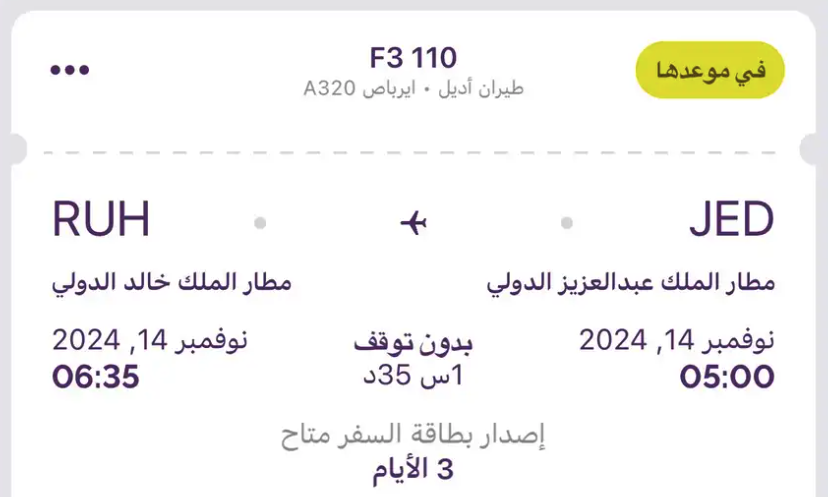Click the RUH airport code

pos(101,221)
